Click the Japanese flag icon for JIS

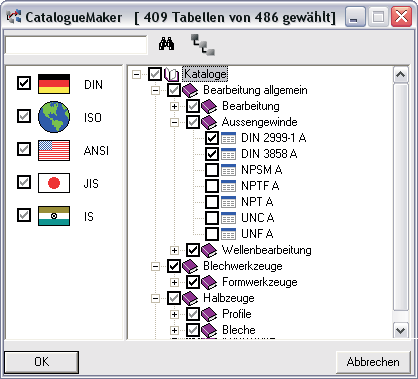[54, 183]
